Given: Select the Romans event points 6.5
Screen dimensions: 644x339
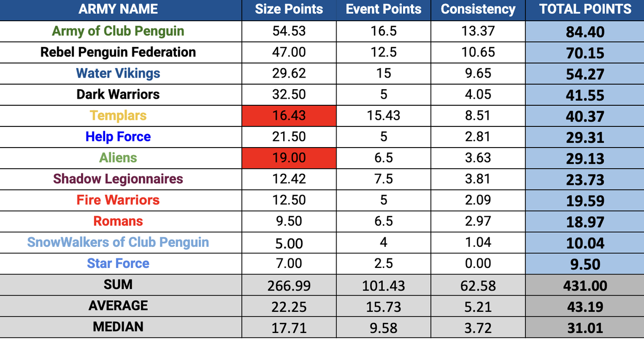Looking at the screenshot, I should [383, 222].
